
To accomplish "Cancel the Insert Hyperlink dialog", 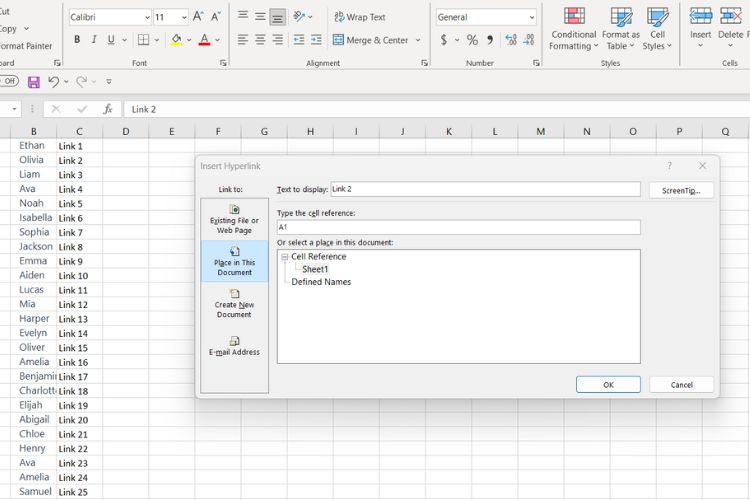I will click(681, 385).
